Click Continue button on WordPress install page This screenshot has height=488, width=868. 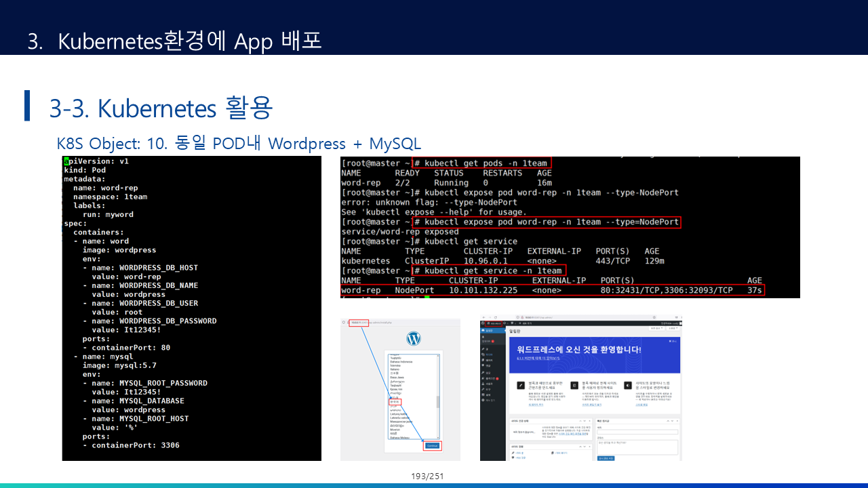433,446
